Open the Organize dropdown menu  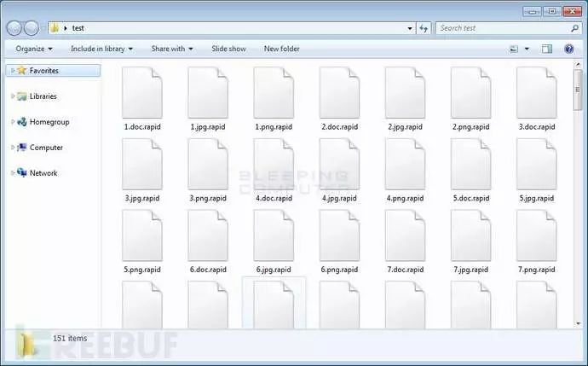tap(33, 49)
